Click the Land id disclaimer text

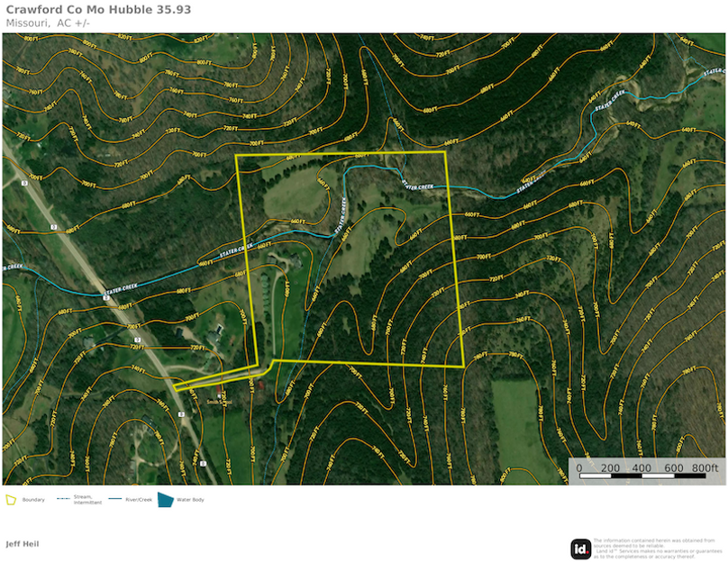658,548
